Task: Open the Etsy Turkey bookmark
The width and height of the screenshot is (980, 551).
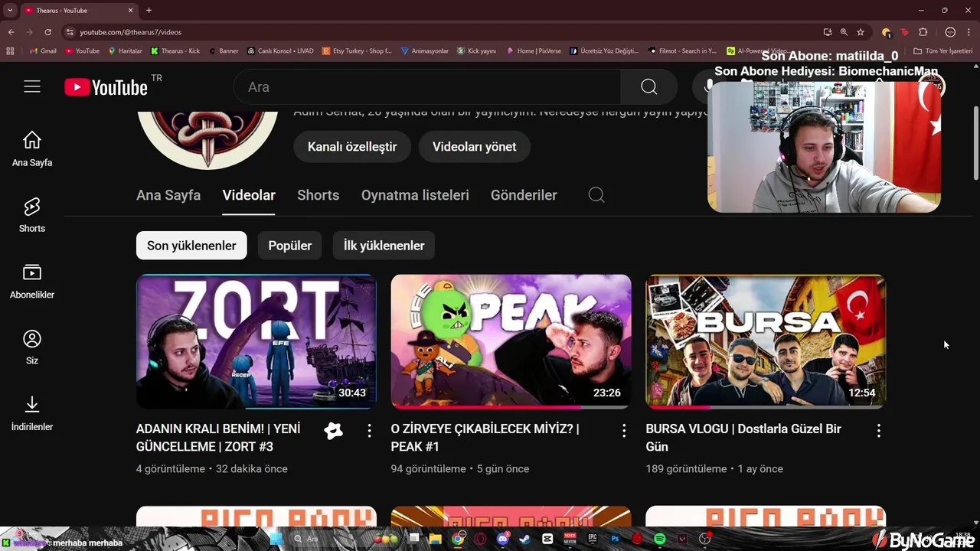Action: (358, 51)
